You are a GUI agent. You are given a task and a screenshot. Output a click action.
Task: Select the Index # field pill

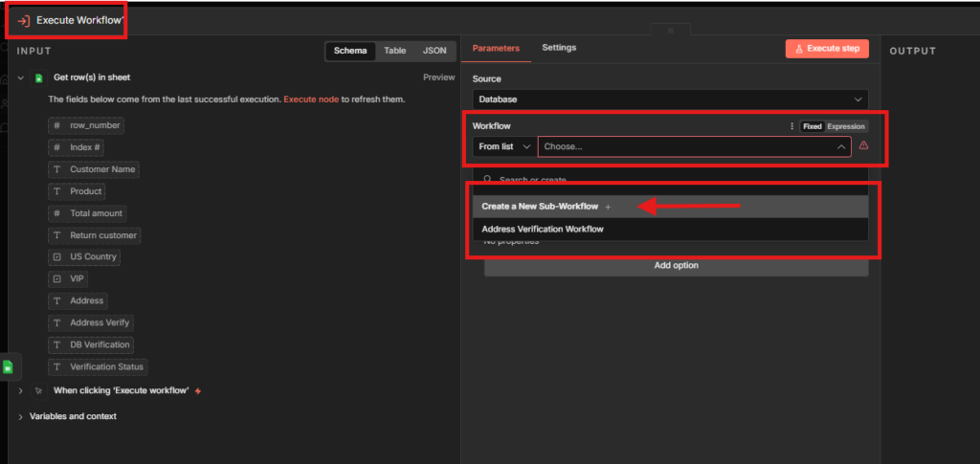coord(76,147)
